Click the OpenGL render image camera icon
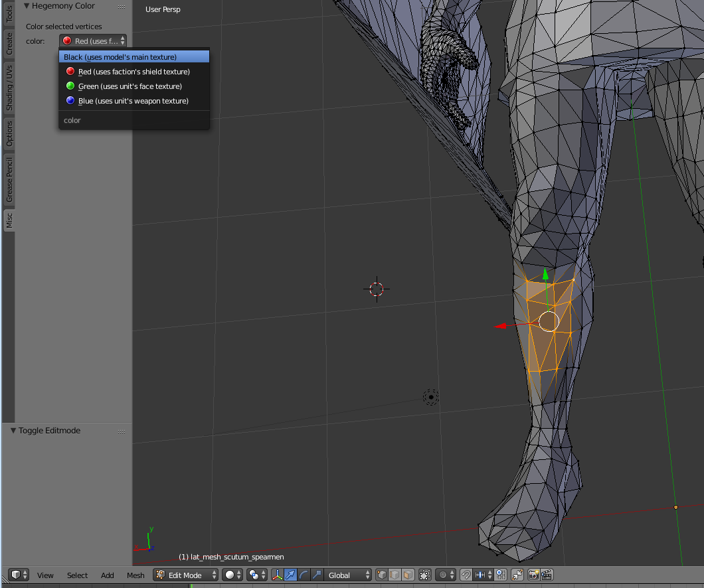This screenshot has width=704, height=588. pyautogui.click(x=533, y=575)
